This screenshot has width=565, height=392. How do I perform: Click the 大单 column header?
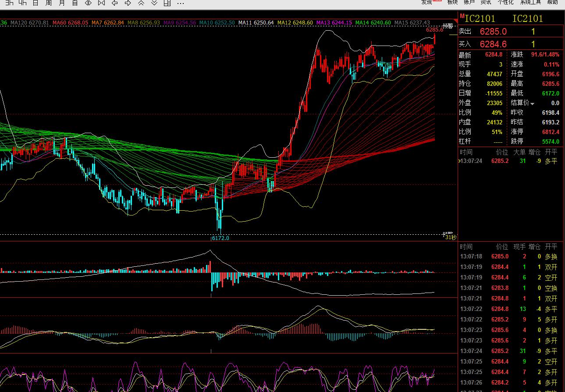tap(519, 152)
